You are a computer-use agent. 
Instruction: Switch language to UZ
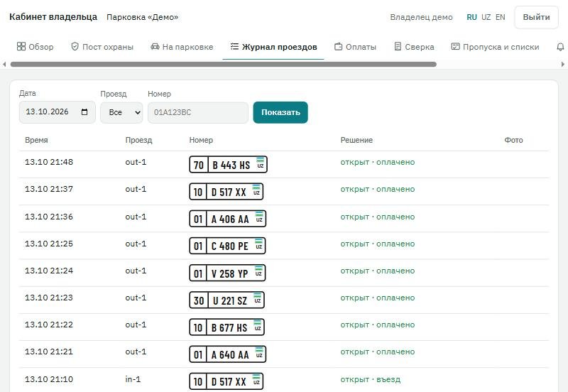pyautogui.click(x=486, y=17)
